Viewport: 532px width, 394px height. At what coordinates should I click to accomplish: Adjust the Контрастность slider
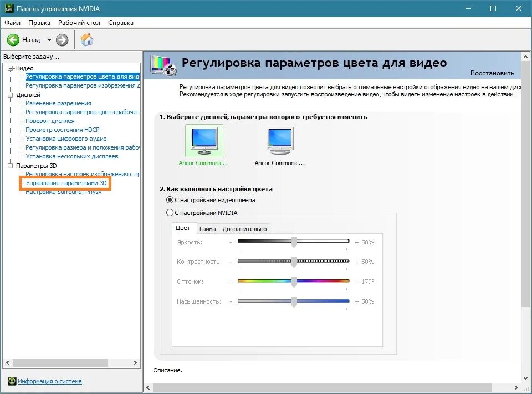(294, 262)
